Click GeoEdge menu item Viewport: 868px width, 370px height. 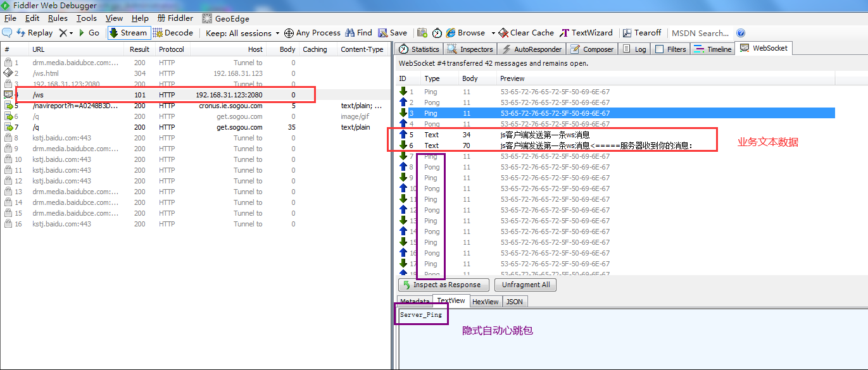click(225, 18)
